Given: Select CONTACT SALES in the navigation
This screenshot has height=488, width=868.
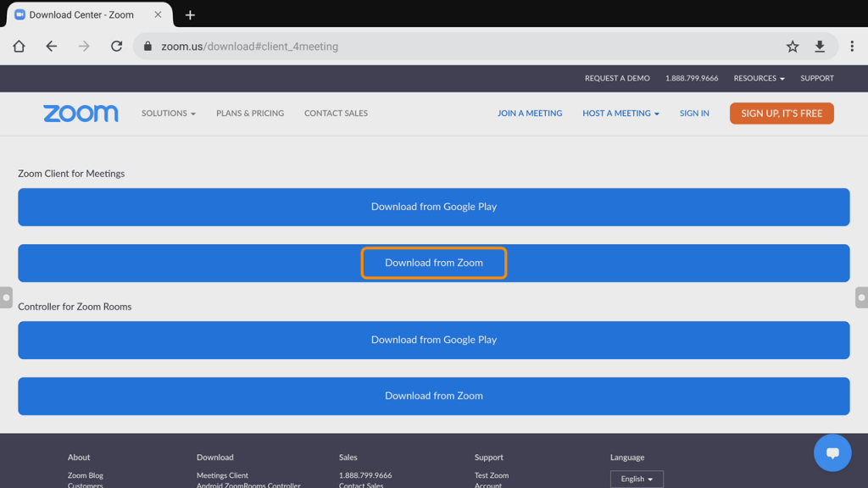Looking at the screenshot, I should point(336,113).
